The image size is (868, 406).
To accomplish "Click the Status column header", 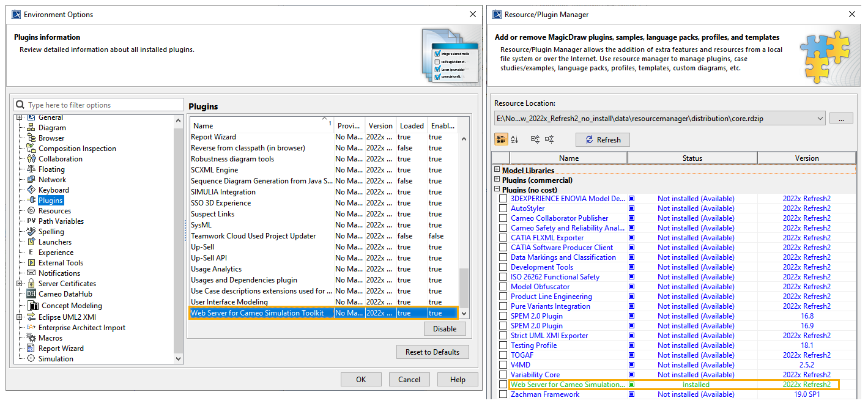I will point(692,158).
